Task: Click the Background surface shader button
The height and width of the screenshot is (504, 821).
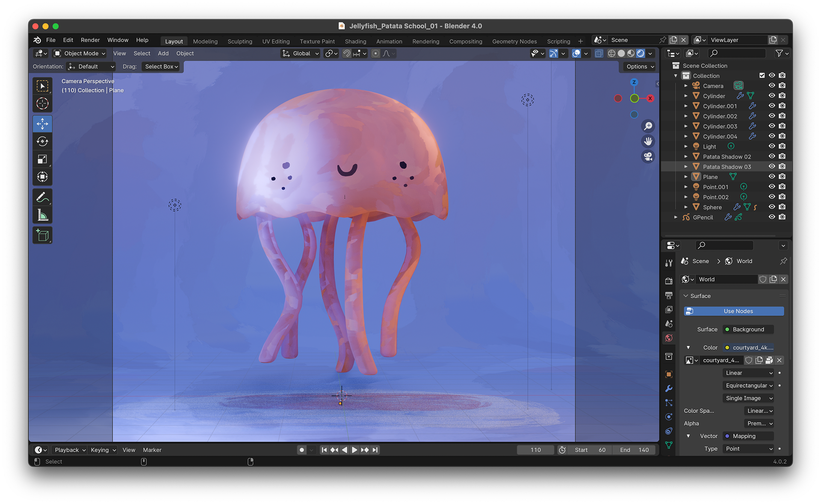Action: pyautogui.click(x=748, y=329)
